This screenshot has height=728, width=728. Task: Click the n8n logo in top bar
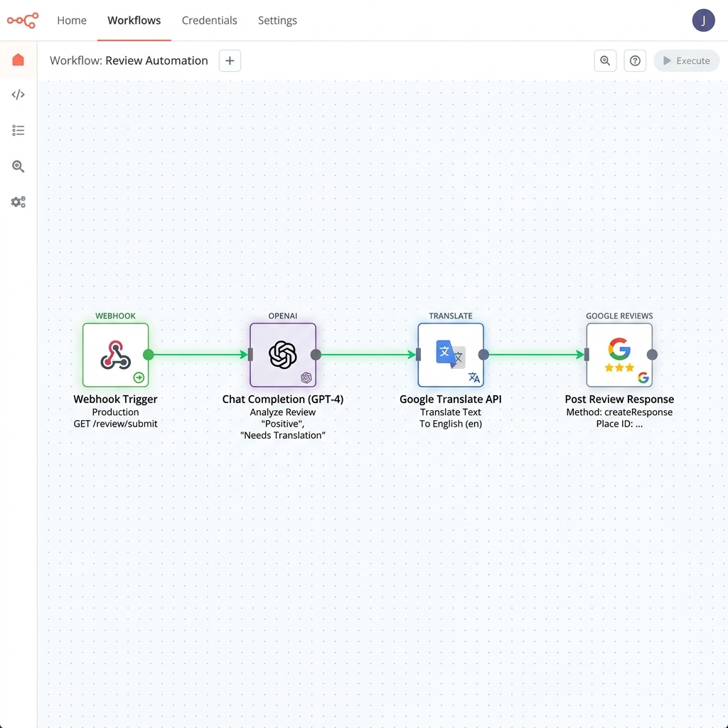pos(23,21)
